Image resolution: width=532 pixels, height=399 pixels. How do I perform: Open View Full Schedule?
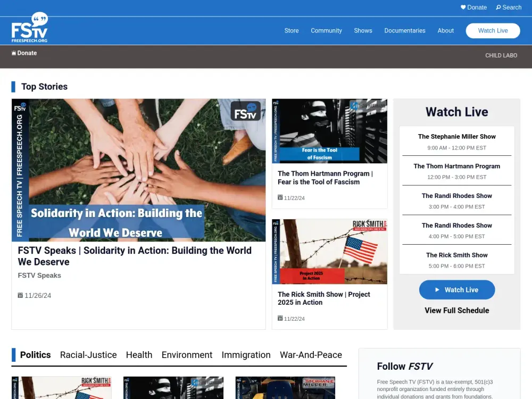coord(456,310)
